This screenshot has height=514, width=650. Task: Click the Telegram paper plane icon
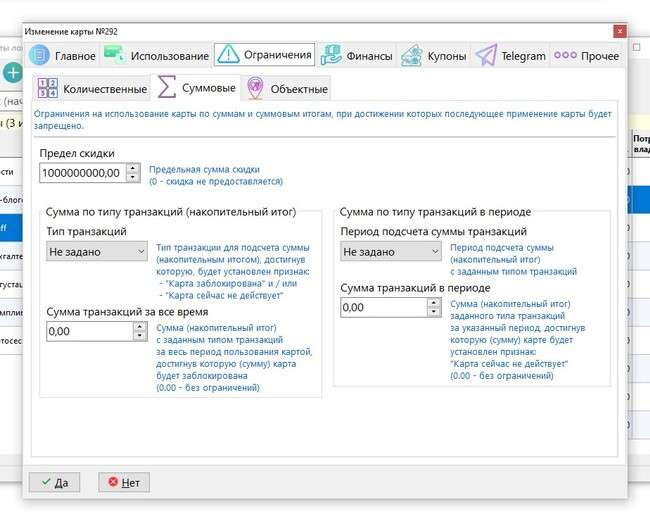[x=486, y=55]
